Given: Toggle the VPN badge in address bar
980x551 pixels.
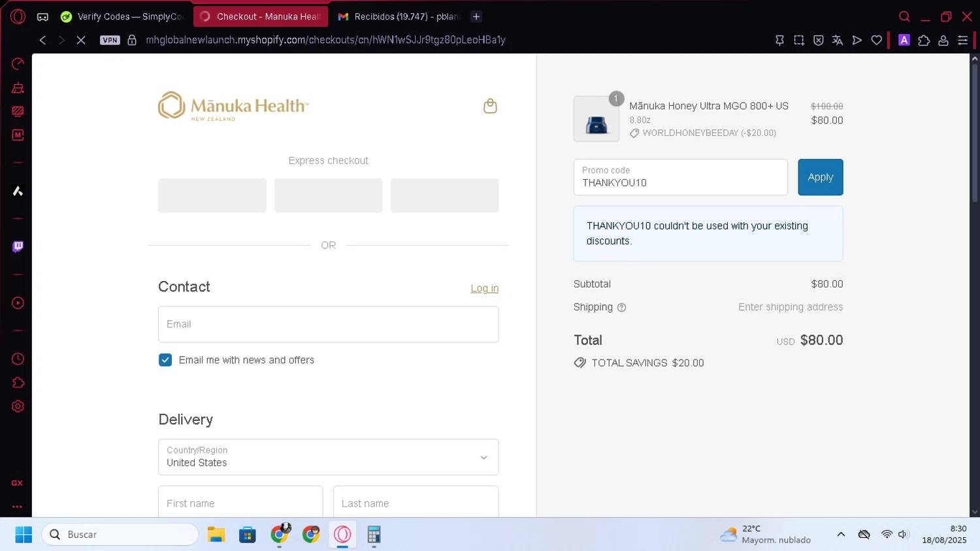Looking at the screenshot, I should (110, 40).
